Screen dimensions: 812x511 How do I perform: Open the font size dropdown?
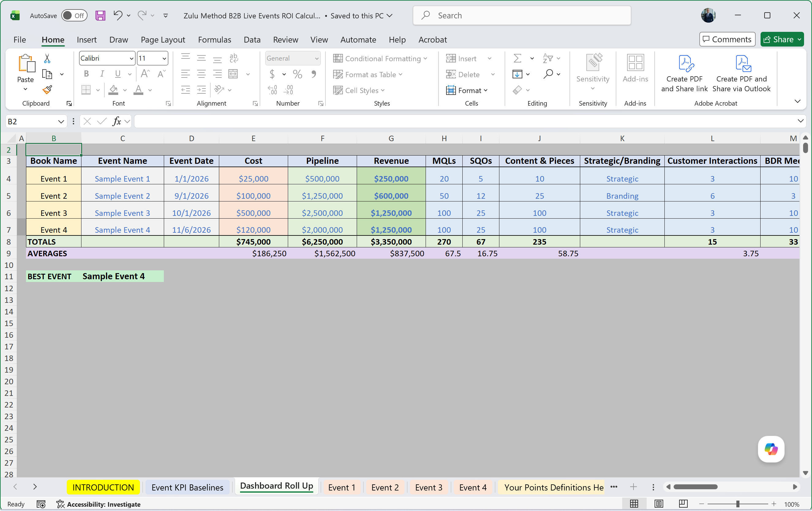(x=164, y=58)
